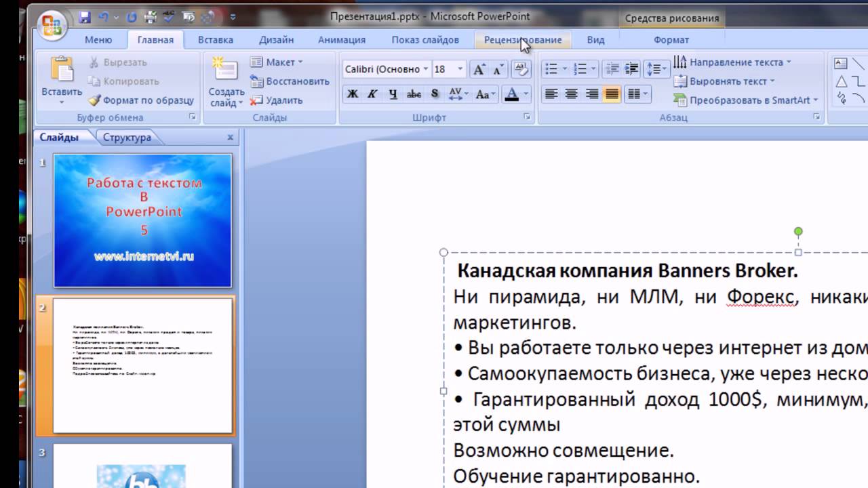The image size is (868, 488).
Task: Open Aa change case menu
Action: 486,94
